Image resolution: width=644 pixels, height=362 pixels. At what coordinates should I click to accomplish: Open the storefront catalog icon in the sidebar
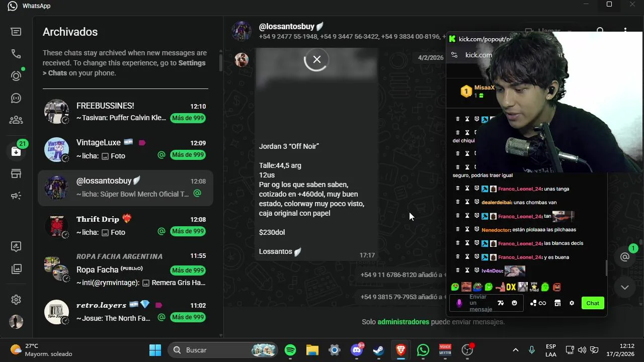coord(16,173)
